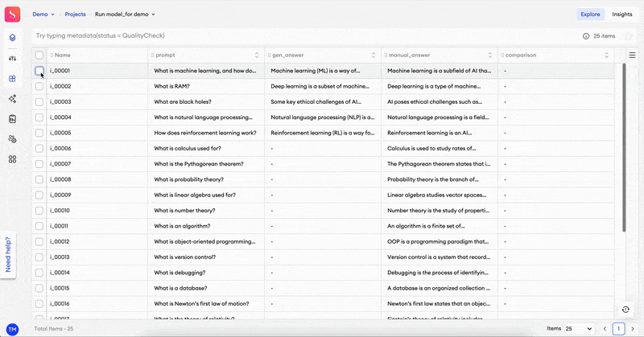Sort by the gen_answer column arrows

(374, 55)
